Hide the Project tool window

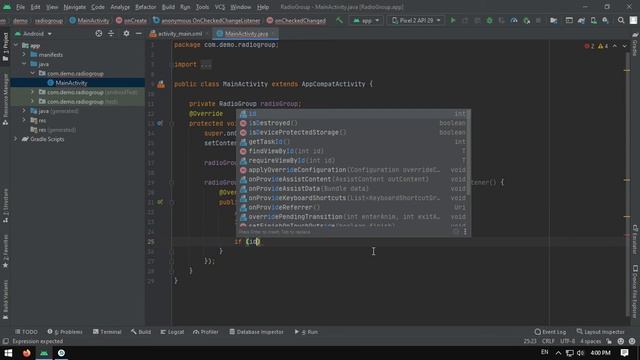coord(139,33)
